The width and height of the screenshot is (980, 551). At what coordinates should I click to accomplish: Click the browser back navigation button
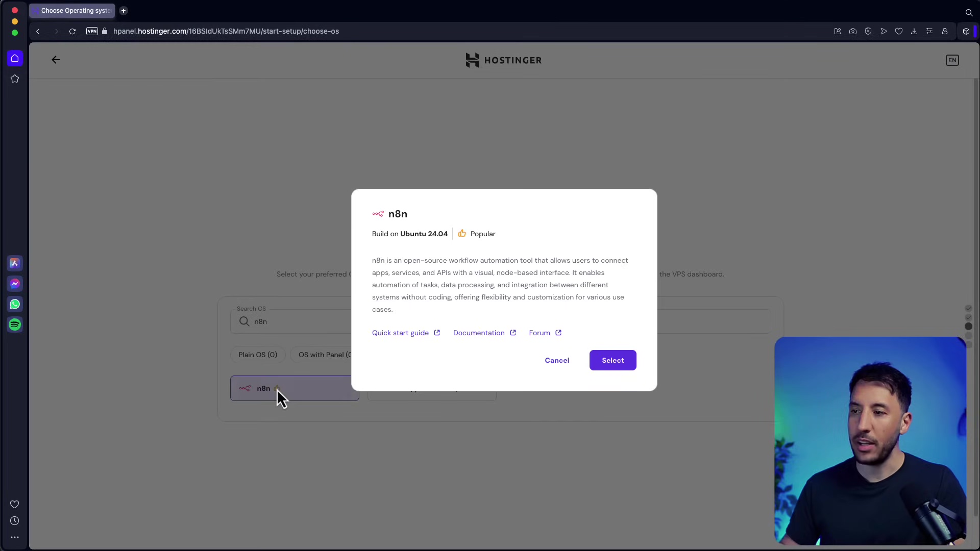(x=38, y=31)
